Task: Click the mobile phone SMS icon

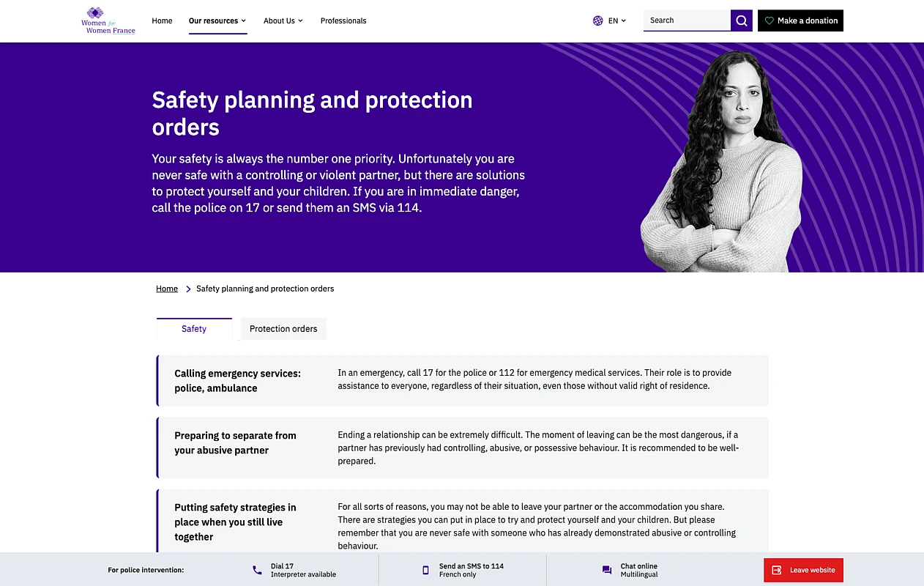Action: pos(425,570)
